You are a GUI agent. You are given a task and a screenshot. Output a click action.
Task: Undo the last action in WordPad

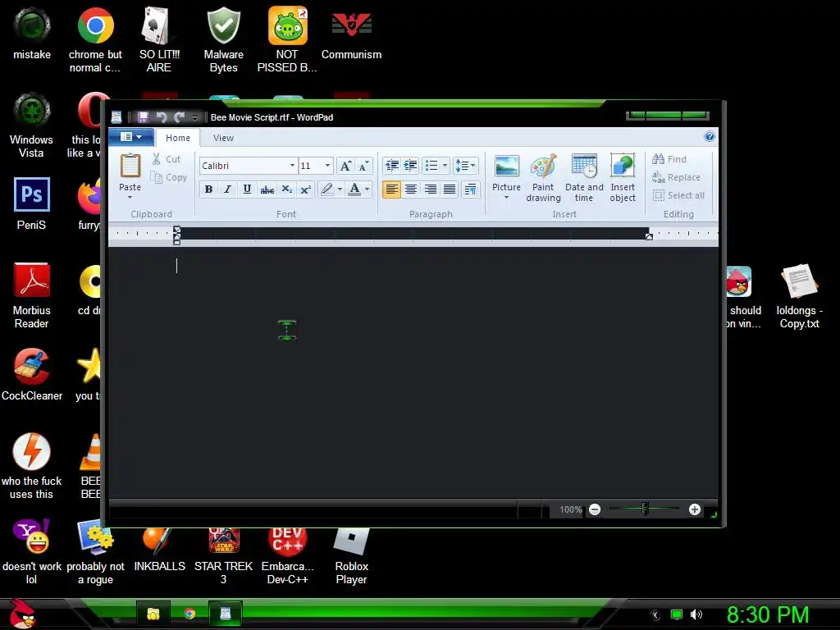click(x=162, y=117)
